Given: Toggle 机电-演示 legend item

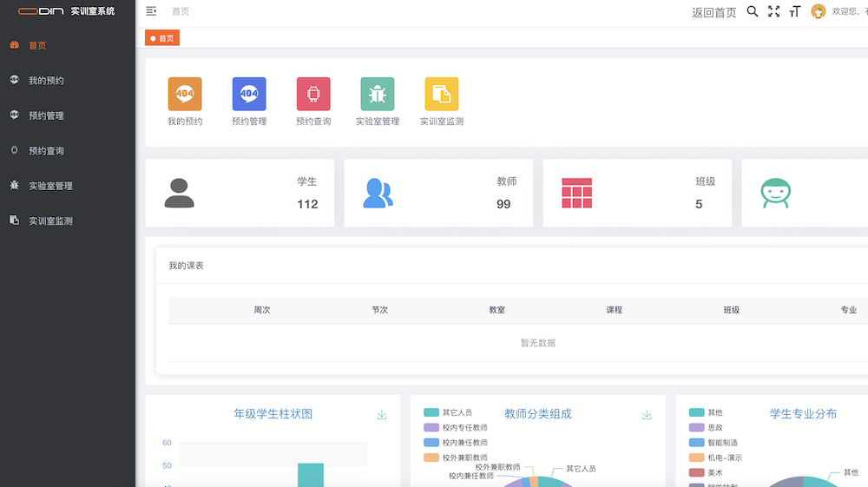Looking at the screenshot, I should click(x=715, y=457).
